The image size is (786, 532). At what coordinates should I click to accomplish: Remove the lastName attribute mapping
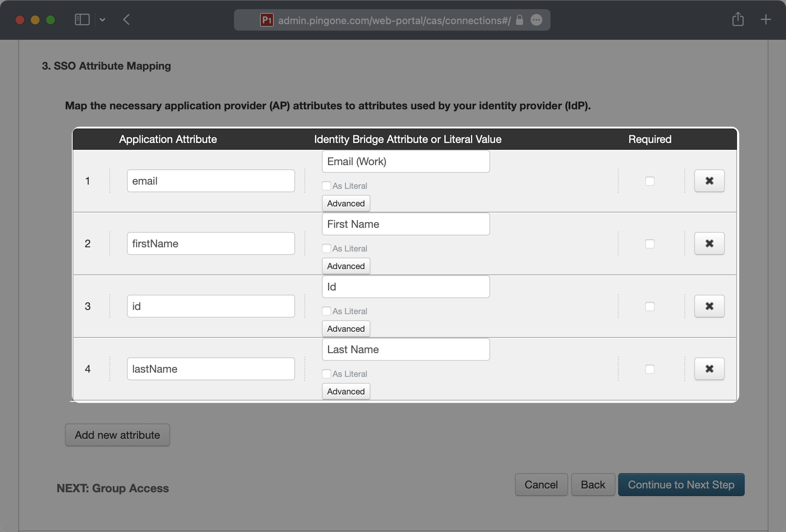[x=709, y=369]
